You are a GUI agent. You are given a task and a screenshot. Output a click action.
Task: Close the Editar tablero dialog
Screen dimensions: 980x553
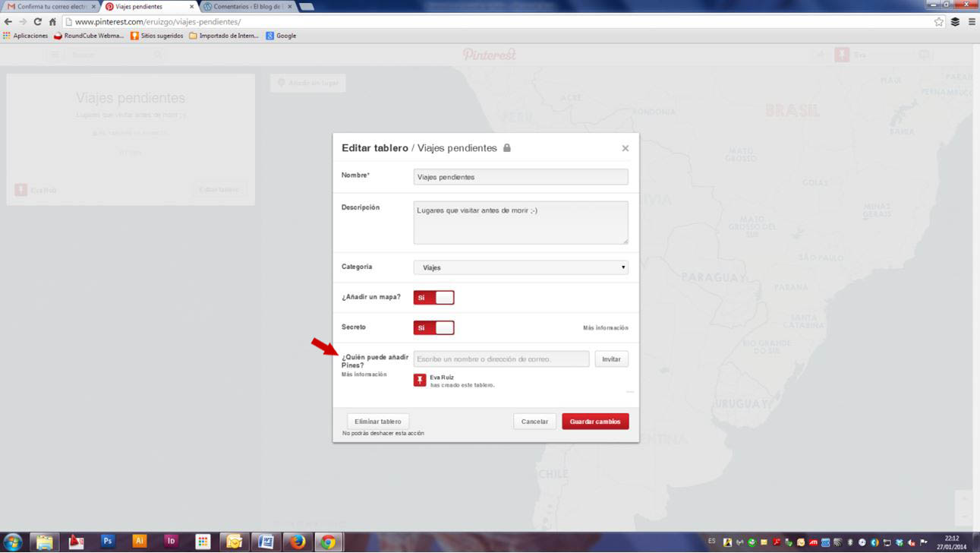625,148
